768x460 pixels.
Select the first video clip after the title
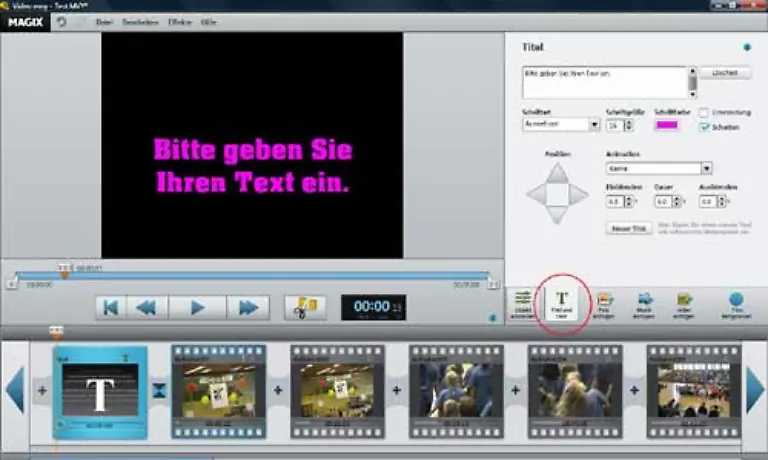click(218, 391)
